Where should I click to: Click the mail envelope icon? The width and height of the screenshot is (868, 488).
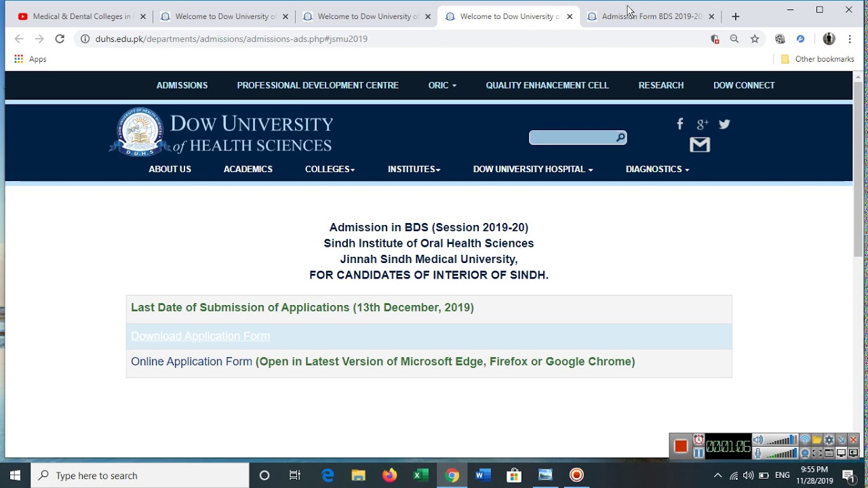(700, 144)
